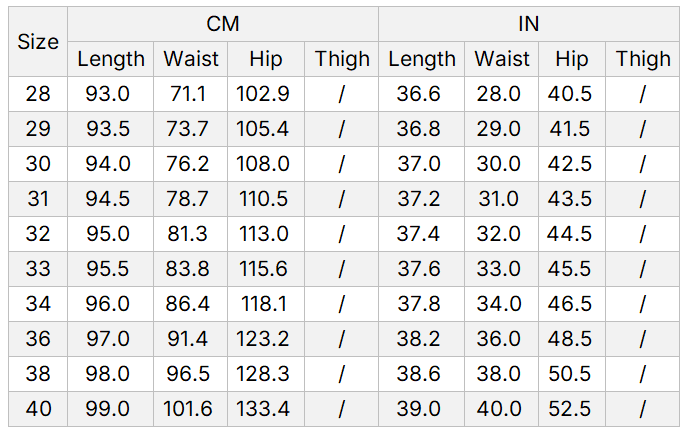Screen dimensions: 688x433
Task: Click the Size column header
Action: (x=38, y=42)
